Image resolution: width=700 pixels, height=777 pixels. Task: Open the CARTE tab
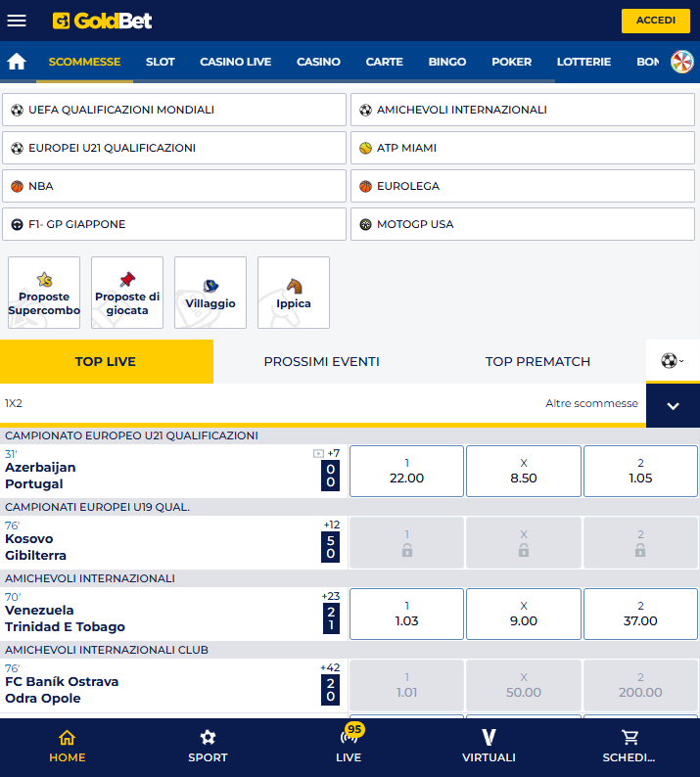pos(384,62)
